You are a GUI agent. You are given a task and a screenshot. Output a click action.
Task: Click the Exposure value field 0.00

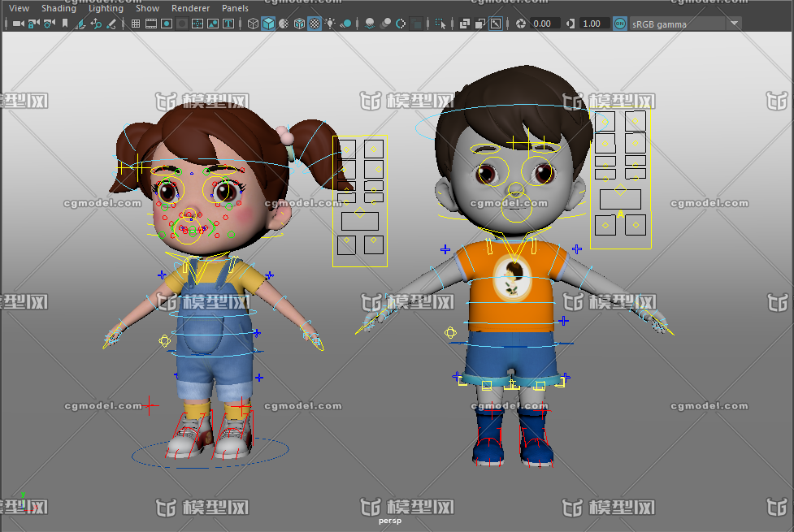coord(545,24)
